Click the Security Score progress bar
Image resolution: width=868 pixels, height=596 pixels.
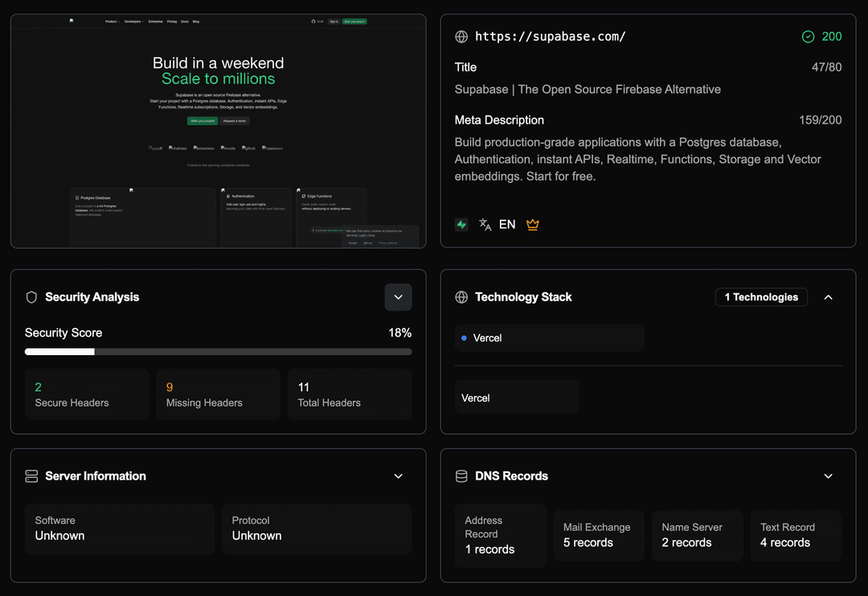(218, 351)
